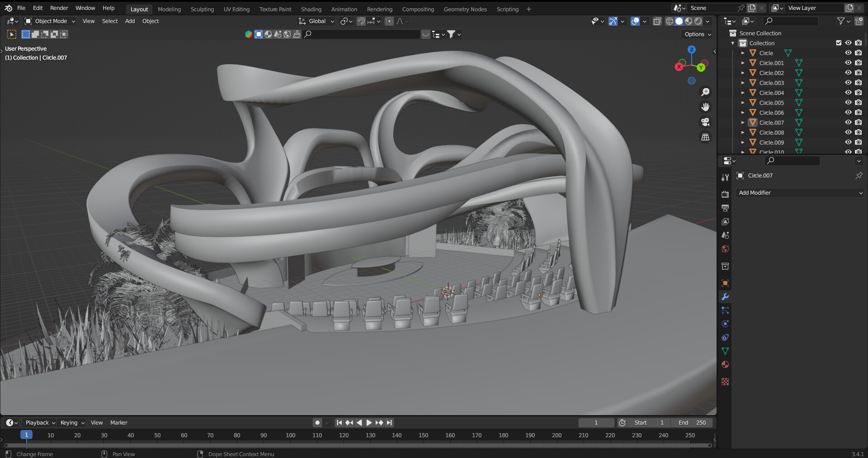Click the zoom magnifier viewport gizmo
The height and width of the screenshot is (458, 868).
[x=705, y=92]
